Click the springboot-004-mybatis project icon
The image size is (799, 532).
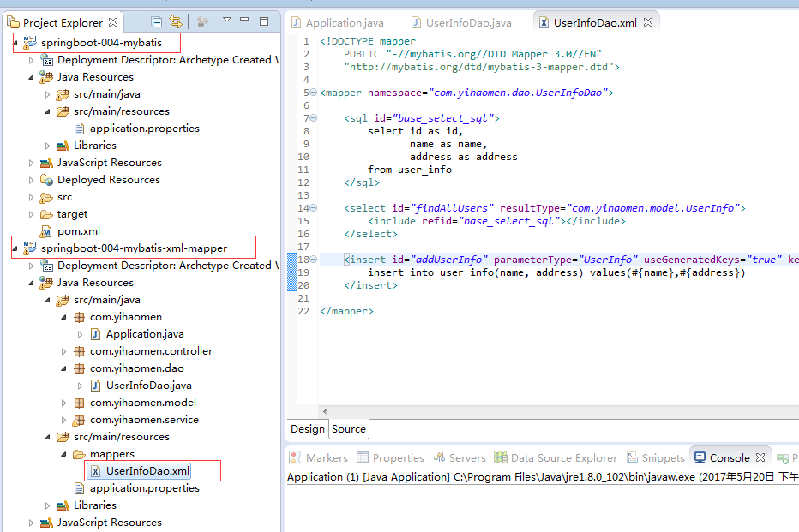tap(29, 42)
